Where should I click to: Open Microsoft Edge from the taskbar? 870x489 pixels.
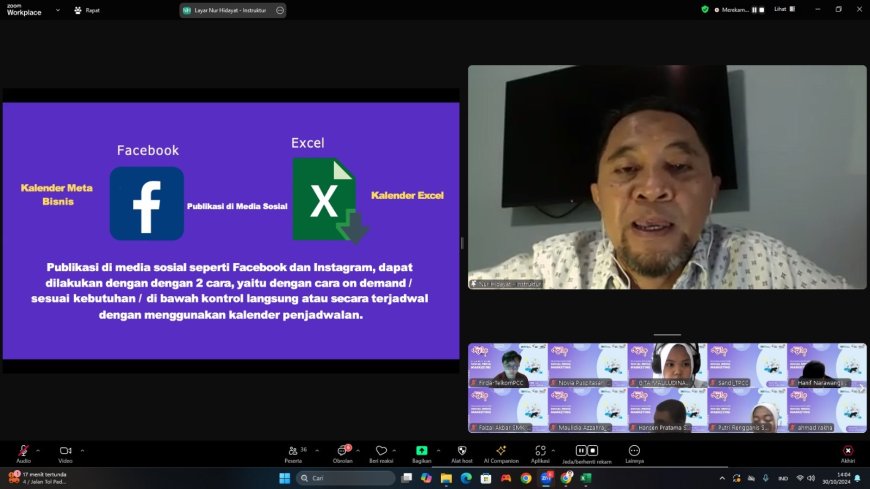[466, 478]
